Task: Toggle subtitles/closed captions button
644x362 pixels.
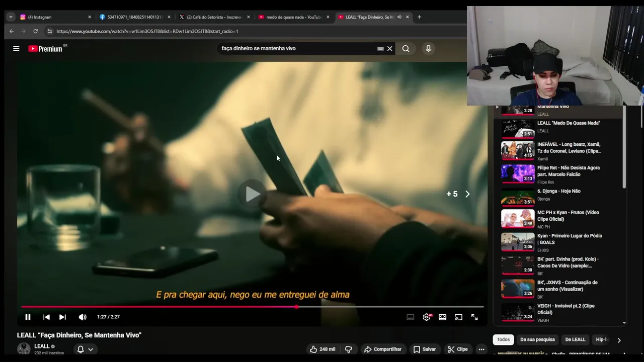Action: click(x=411, y=317)
